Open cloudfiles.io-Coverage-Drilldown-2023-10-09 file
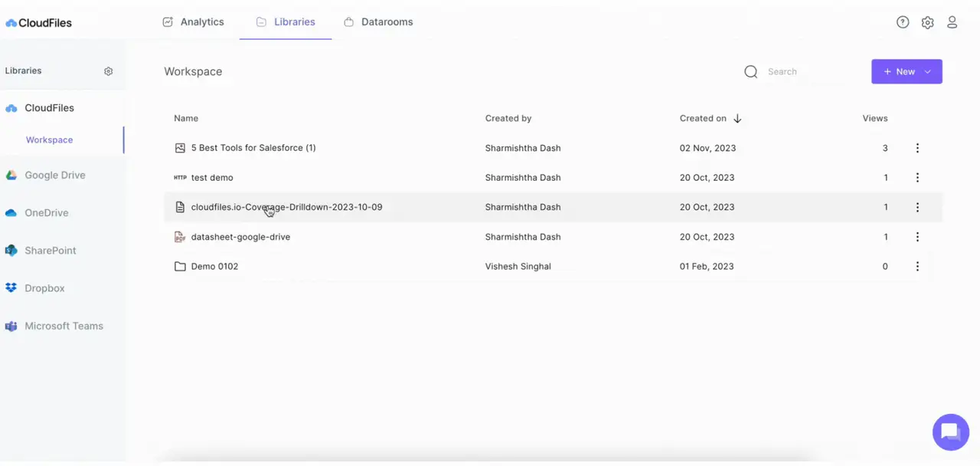The image size is (980, 466). (x=286, y=207)
